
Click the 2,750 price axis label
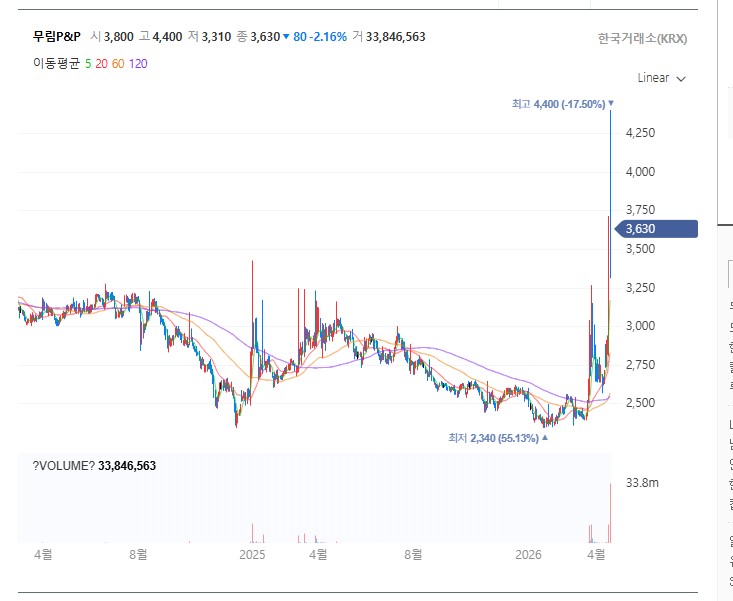point(640,365)
